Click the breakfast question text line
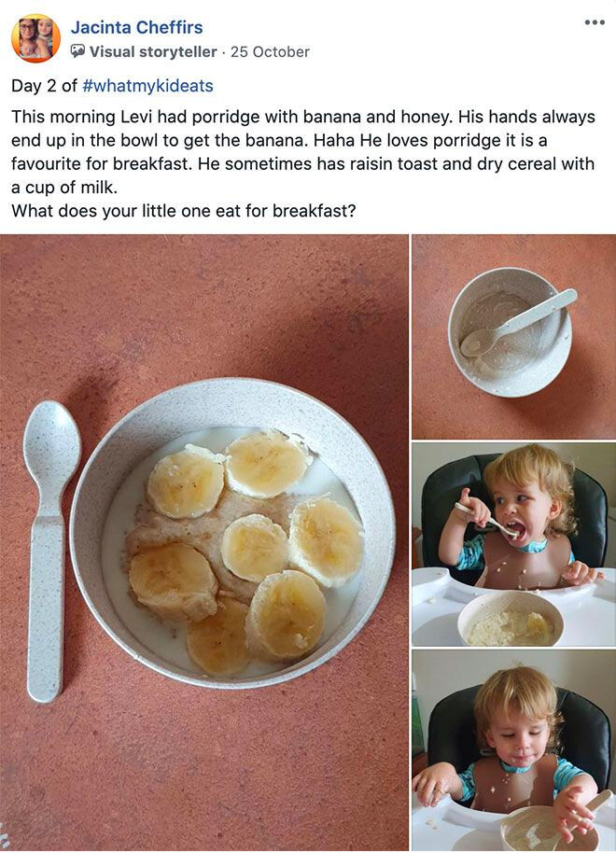The image size is (616, 853). click(183, 211)
